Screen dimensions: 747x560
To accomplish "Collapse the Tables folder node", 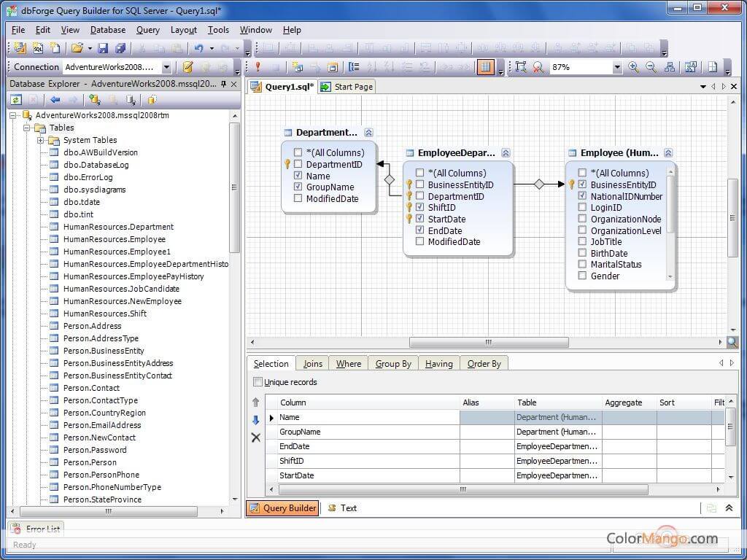I will tap(27, 128).
